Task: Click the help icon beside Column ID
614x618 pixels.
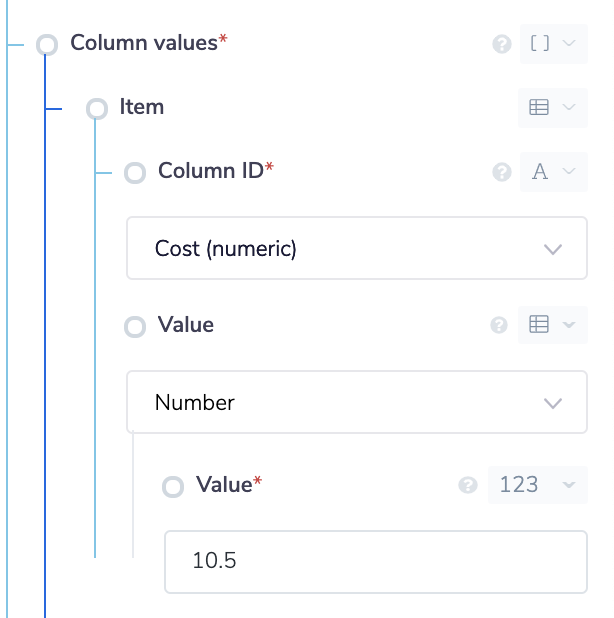Action: 502,172
